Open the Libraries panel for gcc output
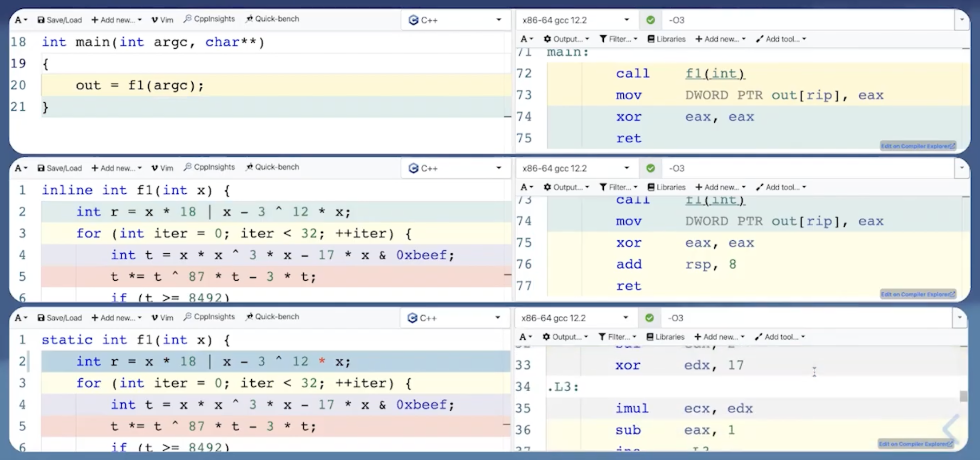The height and width of the screenshot is (460, 980). (666, 39)
